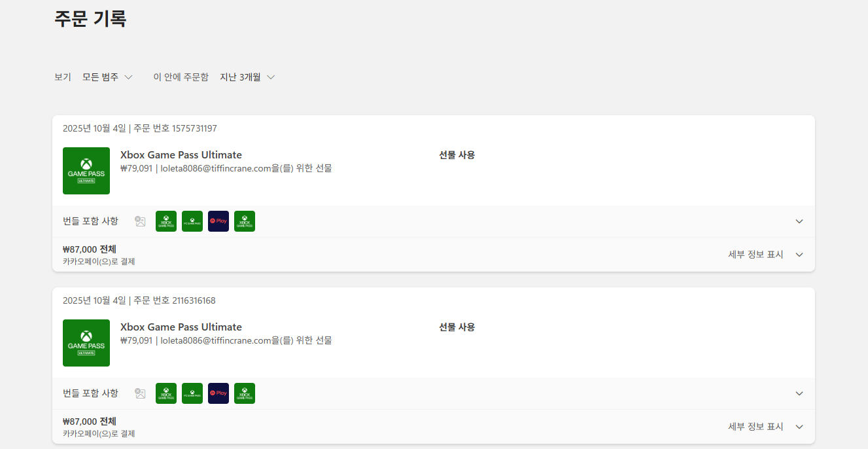Image resolution: width=868 pixels, height=449 pixels.
Task: Expand 번들 포함 사항 chevron for order 2116316168
Action: pyautogui.click(x=799, y=393)
